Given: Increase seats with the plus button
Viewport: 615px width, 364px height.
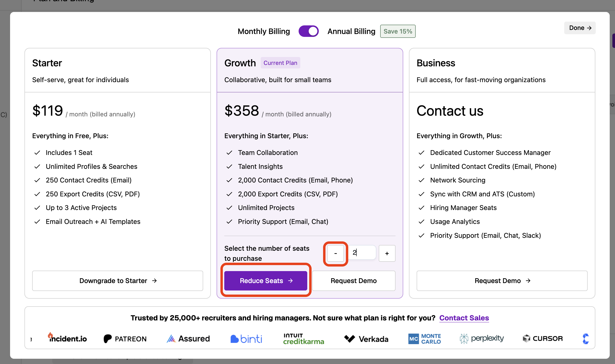Looking at the screenshot, I should pos(387,253).
